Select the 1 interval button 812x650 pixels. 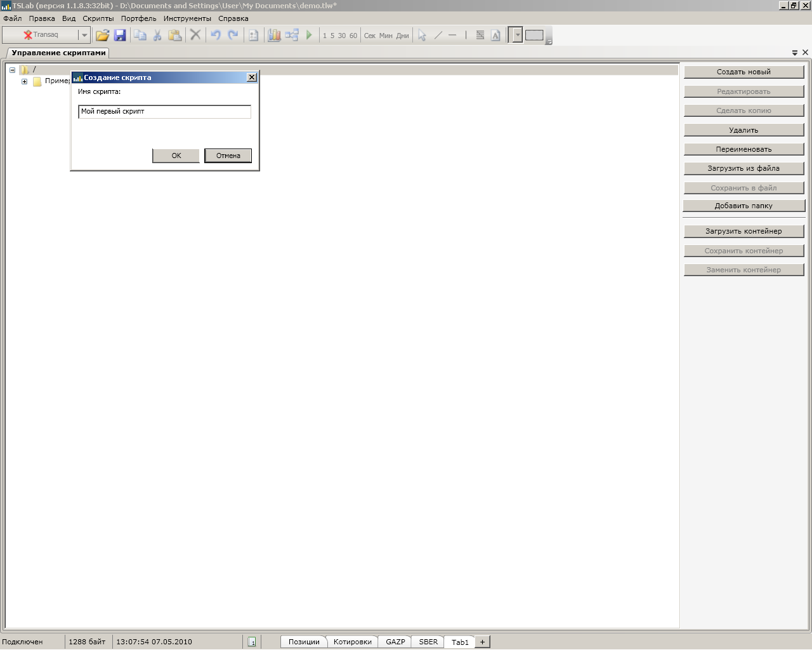pyautogui.click(x=325, y=36)
